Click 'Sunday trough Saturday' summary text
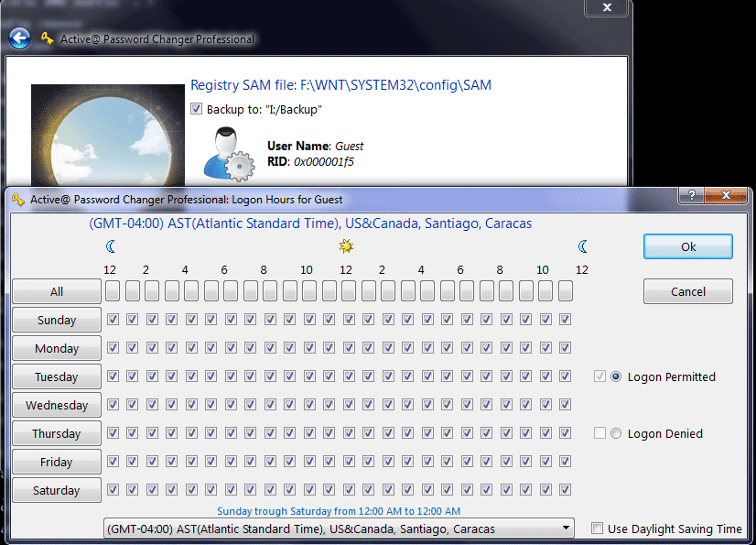756x545 pixels. pyautogui.click(x=339, y=511)
